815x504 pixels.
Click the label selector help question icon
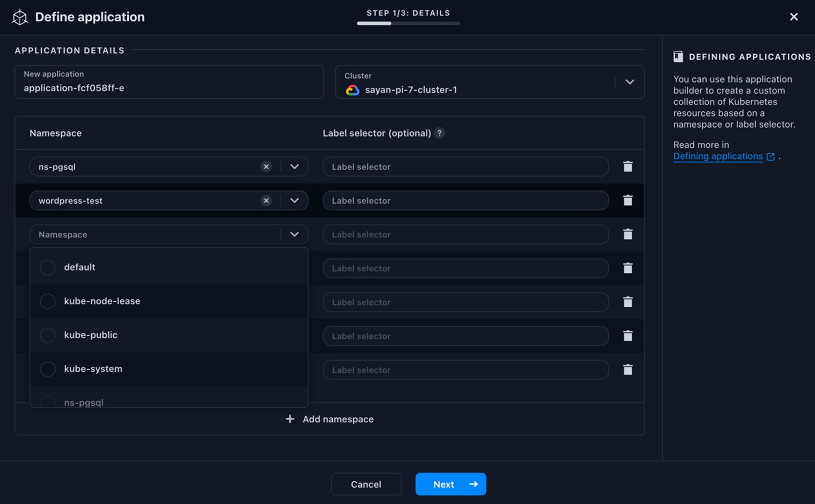click(x=439, y=133)
